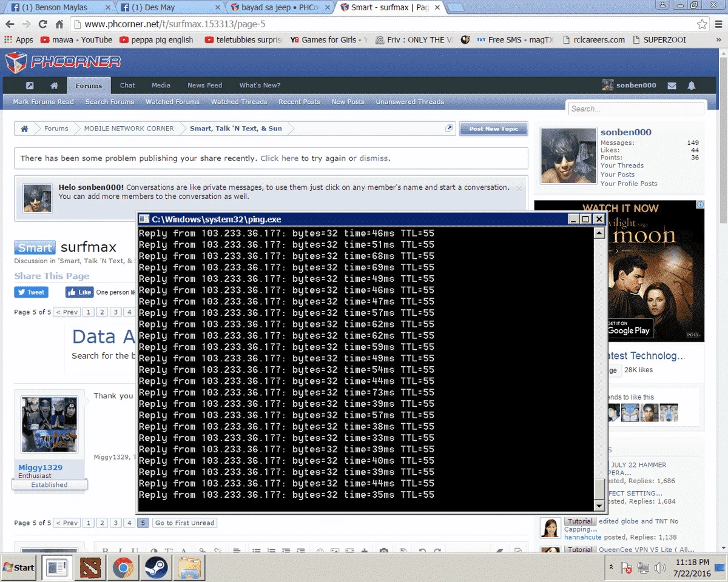Click ping window scrollbar down arrow

coord(599,506)
